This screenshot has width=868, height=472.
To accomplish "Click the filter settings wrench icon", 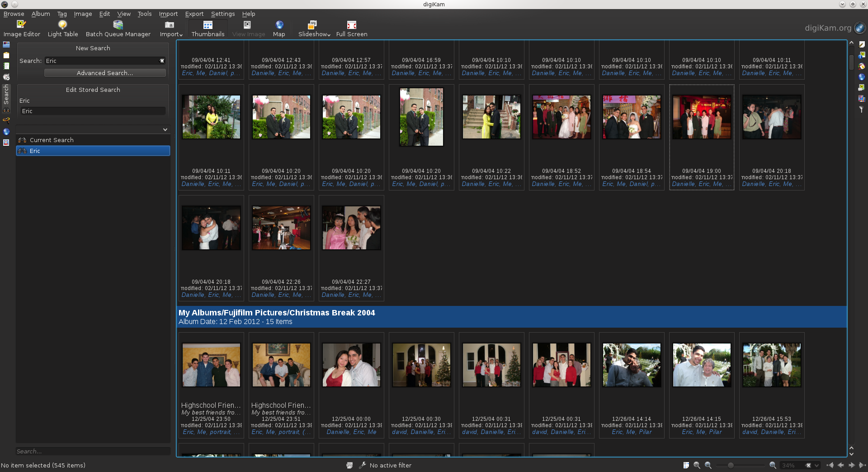I will click(362, 465).
